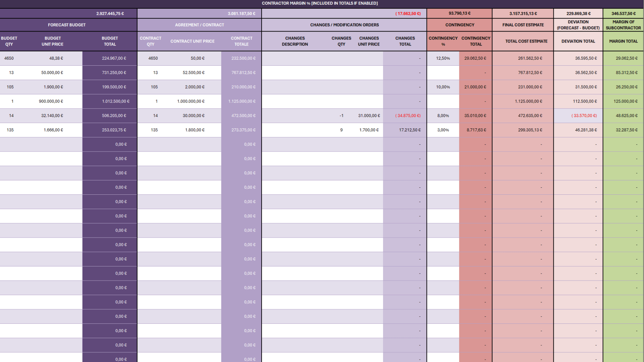
Task: Select the FORECAST BUDGET section header
Action: point(67,25)
